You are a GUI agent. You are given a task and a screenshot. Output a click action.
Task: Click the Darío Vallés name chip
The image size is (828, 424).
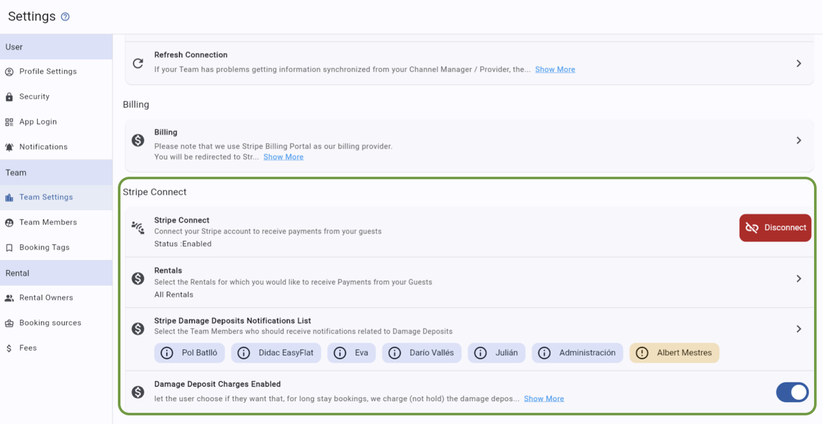pos(422,353)
